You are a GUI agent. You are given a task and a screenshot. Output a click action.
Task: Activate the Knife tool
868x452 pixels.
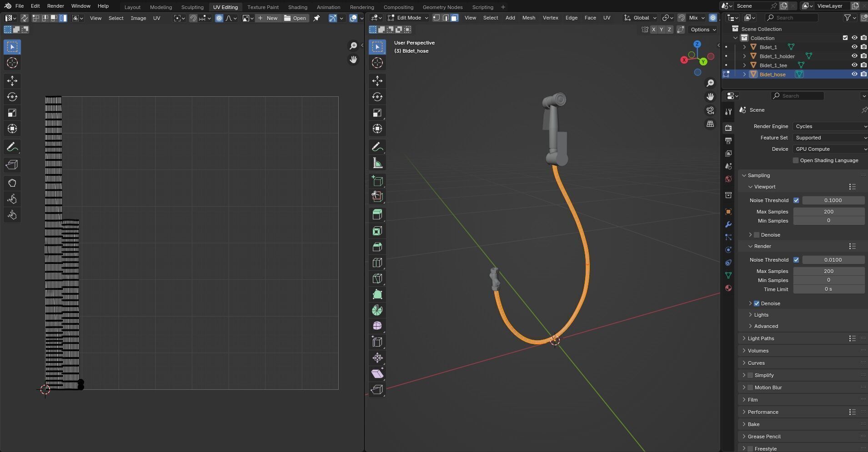tap(377, 278)
